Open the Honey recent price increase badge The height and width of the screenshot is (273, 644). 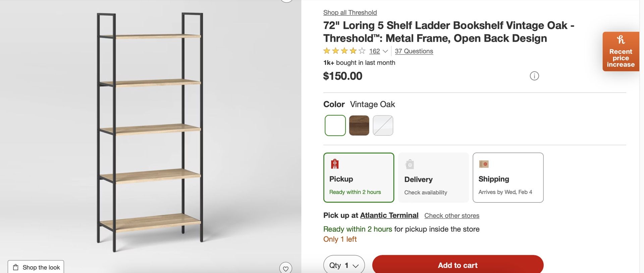621,51
